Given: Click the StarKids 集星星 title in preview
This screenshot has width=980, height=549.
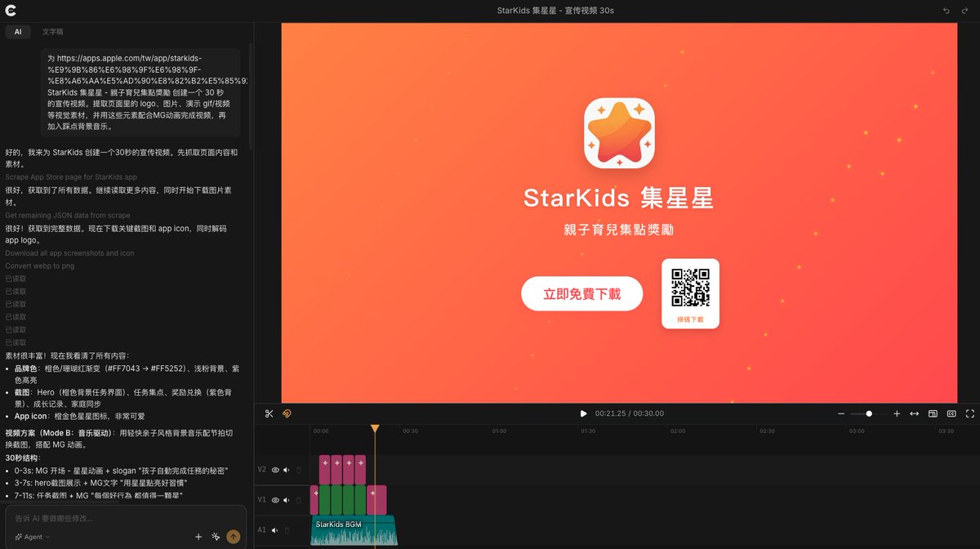Looking at the screenshot, I should click(x=619, y=198).
